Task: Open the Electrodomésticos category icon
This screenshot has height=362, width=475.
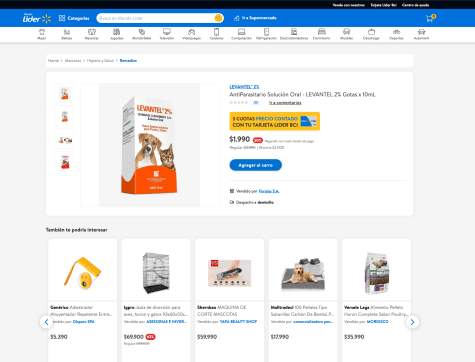Action: click(294, 34)
